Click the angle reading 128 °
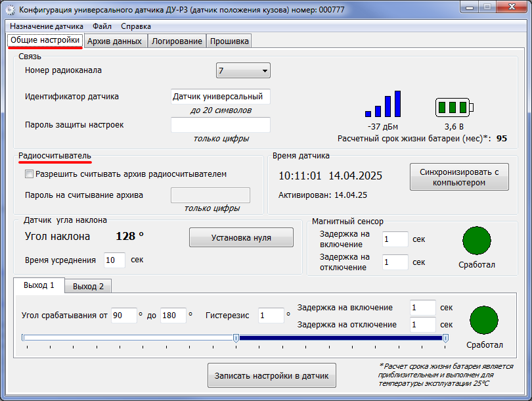The width and height of the screenshot is (532, 401). pos(129,236)
